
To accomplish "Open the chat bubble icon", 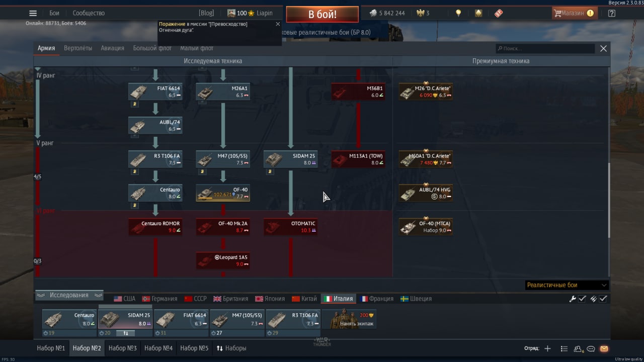I will 591,348.
